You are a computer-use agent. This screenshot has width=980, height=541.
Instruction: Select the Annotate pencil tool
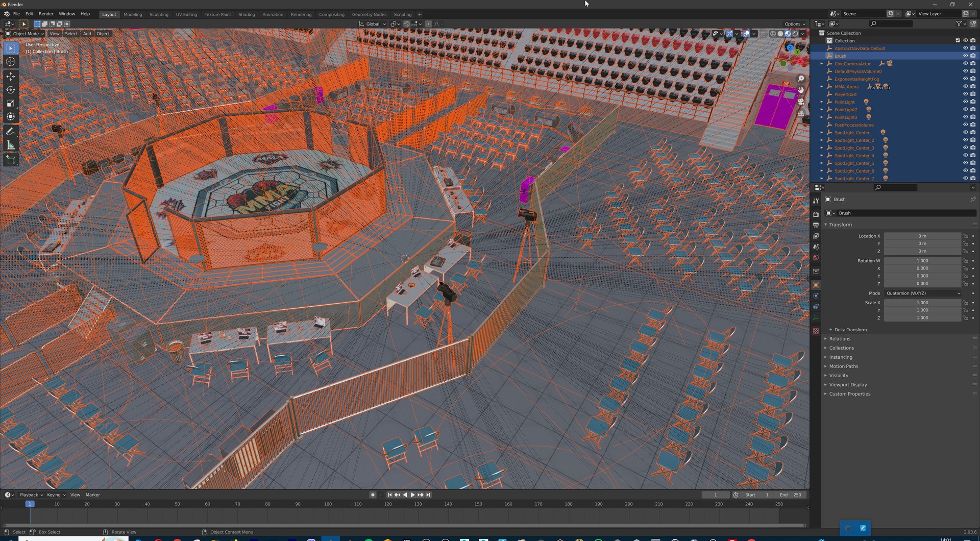tap(11, 132)
